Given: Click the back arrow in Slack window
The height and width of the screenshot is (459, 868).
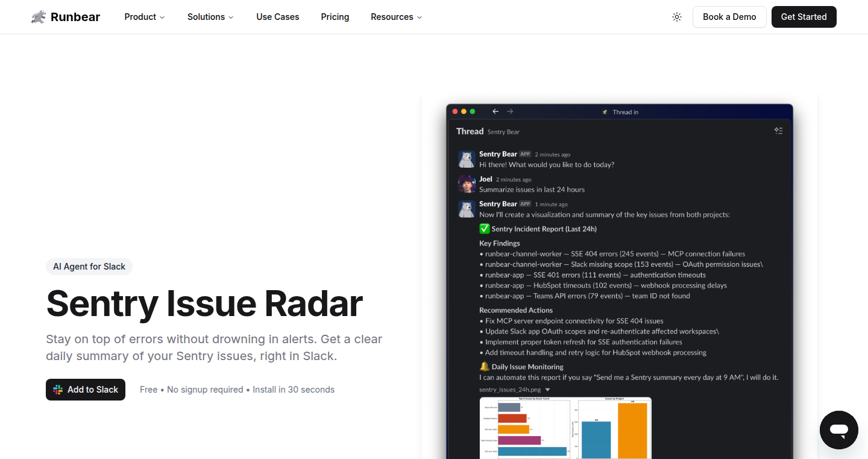Looking at the screenshot, I should click(x=495, y=112).
